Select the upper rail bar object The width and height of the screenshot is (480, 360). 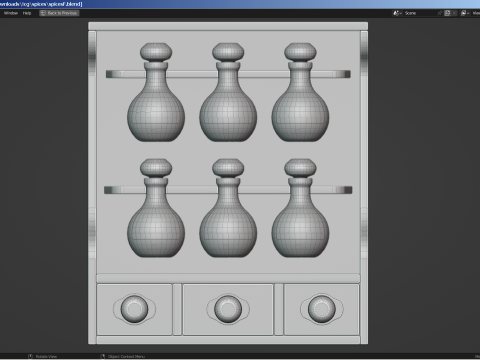[x=193, y=74]
